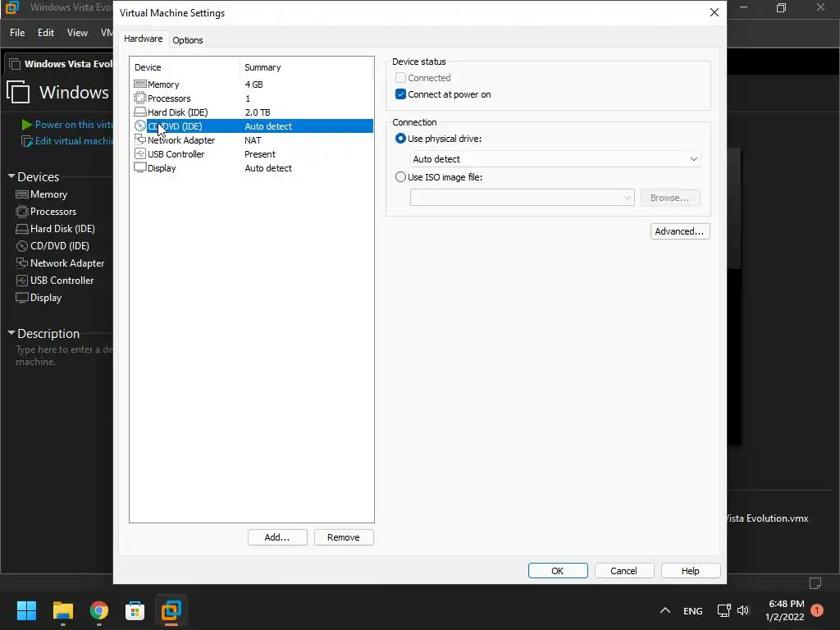Click the Help button

pos(691,571)
